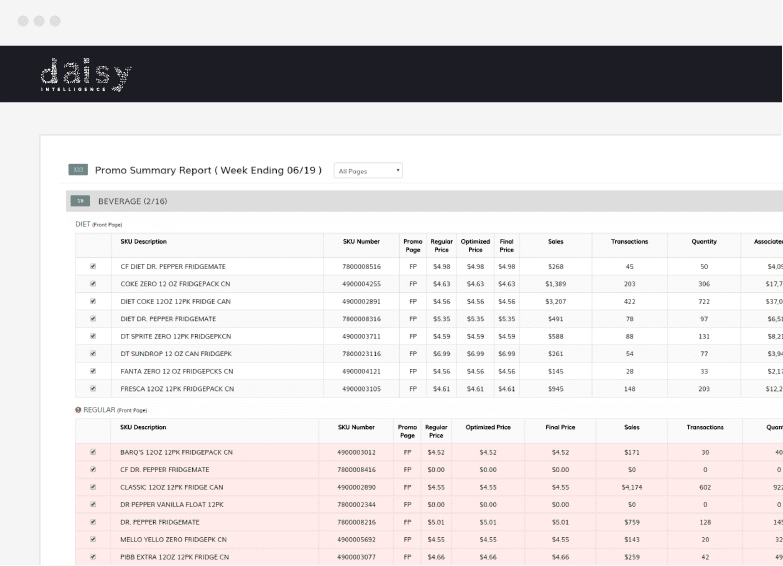Click SKU Description header in REGULAR table
This screenshot has width=783, height=566.
[x=143, y=428]
